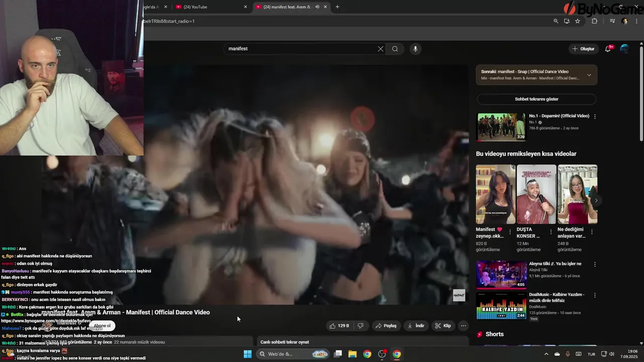Open Manifest zeynep.okk short thumbnail

click(496, 194)
